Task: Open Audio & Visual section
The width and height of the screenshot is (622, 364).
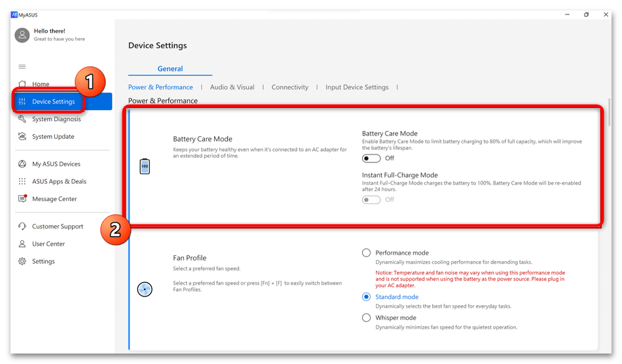Action: (232, 87)
